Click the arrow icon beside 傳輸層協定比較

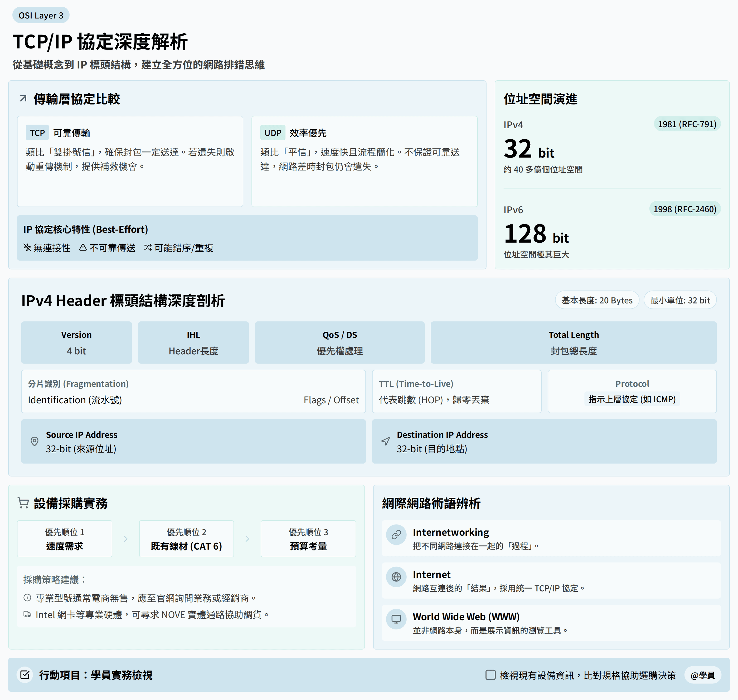(23, 99)
